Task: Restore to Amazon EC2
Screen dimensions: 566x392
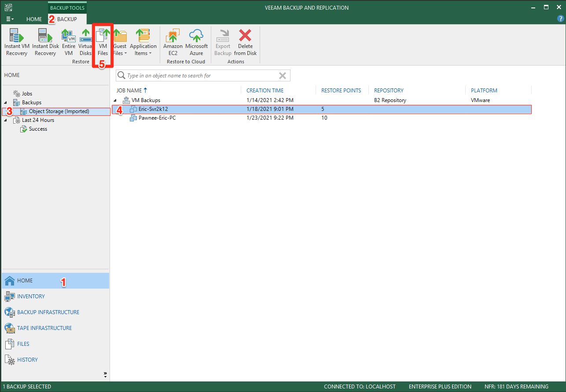Action: point(173,42)
